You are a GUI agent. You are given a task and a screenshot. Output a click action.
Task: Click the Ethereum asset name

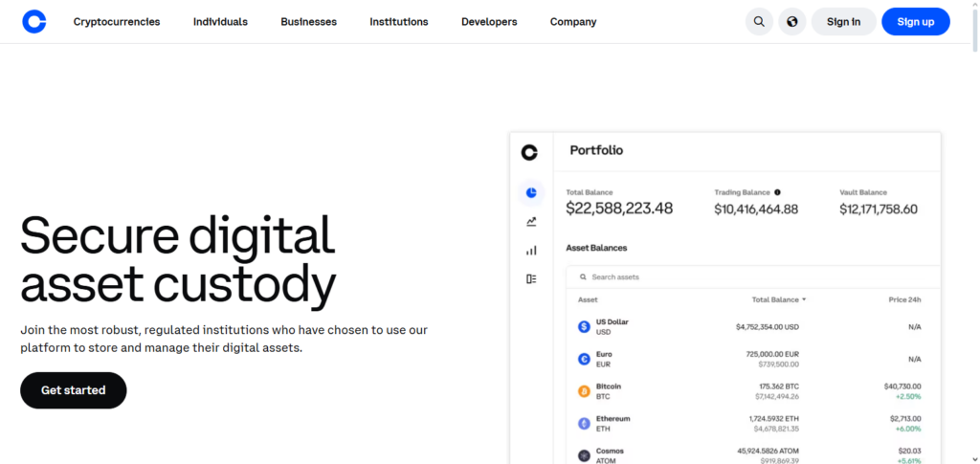pyautogui.click(x=612, y=418)
